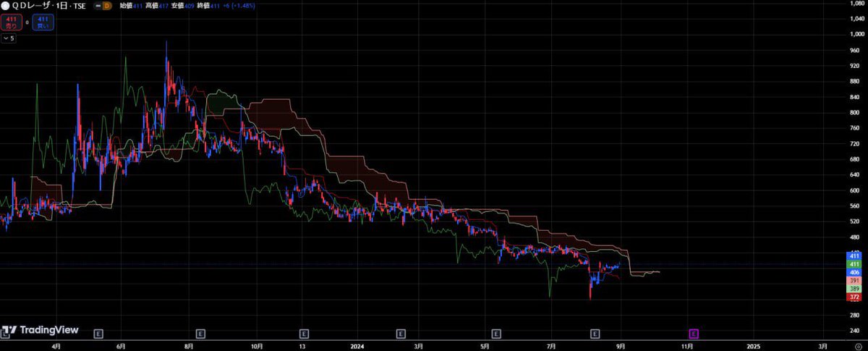
Task: Click the 高値 417 high value
Action: point(158,5)
